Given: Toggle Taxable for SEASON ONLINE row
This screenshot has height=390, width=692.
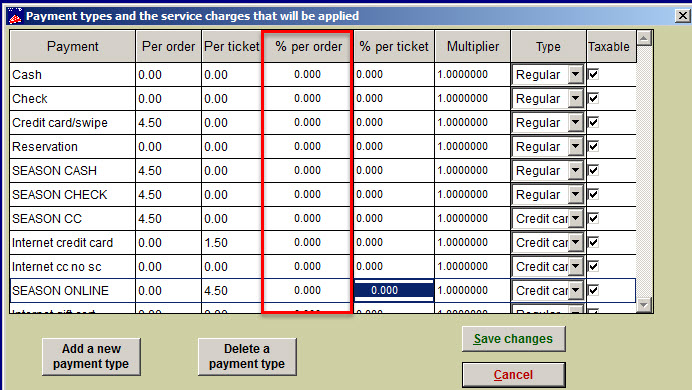Looking at the screenshot, I should pos(594,290).
